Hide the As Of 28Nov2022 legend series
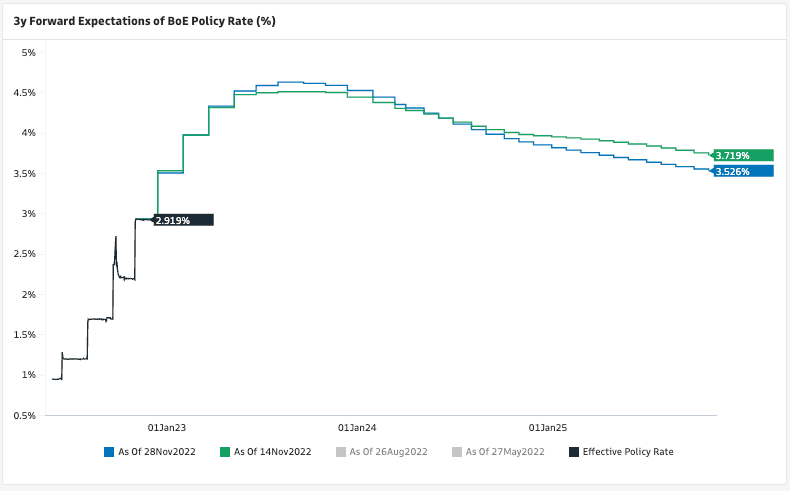 point(157,452)
